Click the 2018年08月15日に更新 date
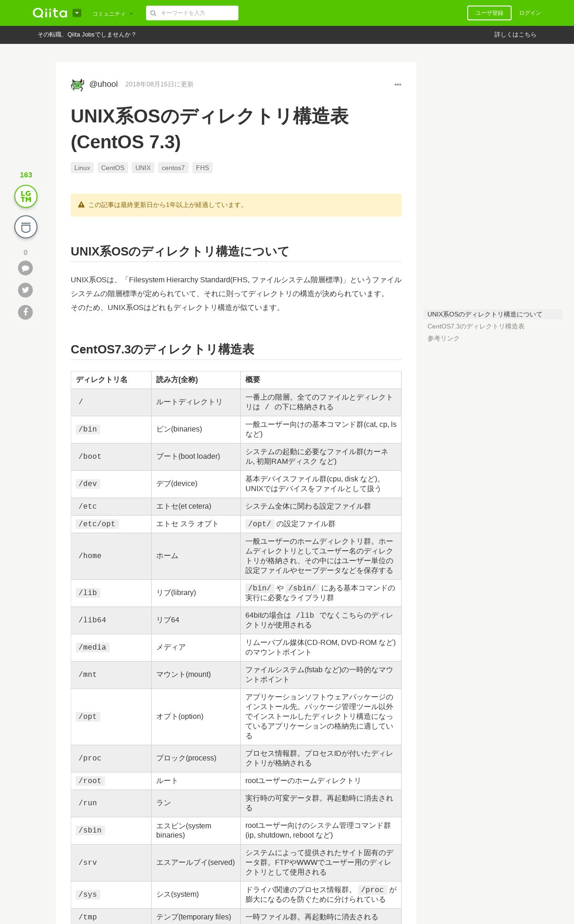The image size is (574, 924). point(159,84)
